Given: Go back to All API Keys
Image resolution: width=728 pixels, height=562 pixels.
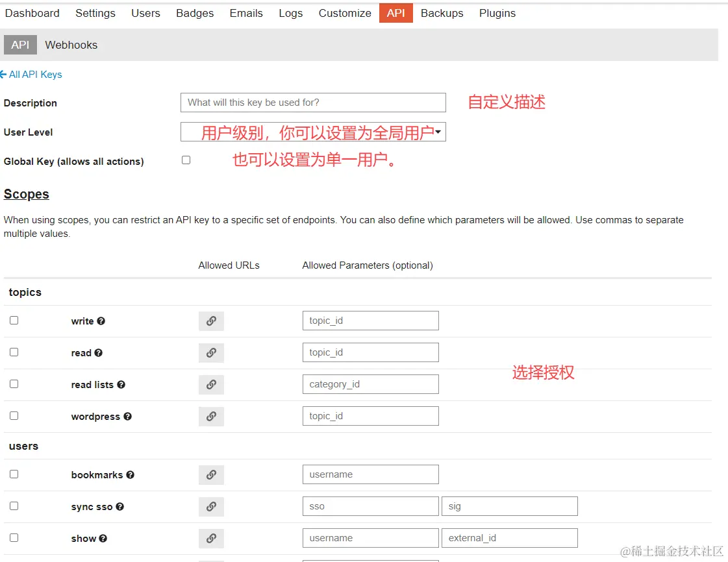Looking at the screenshot, I should point(31,74).
